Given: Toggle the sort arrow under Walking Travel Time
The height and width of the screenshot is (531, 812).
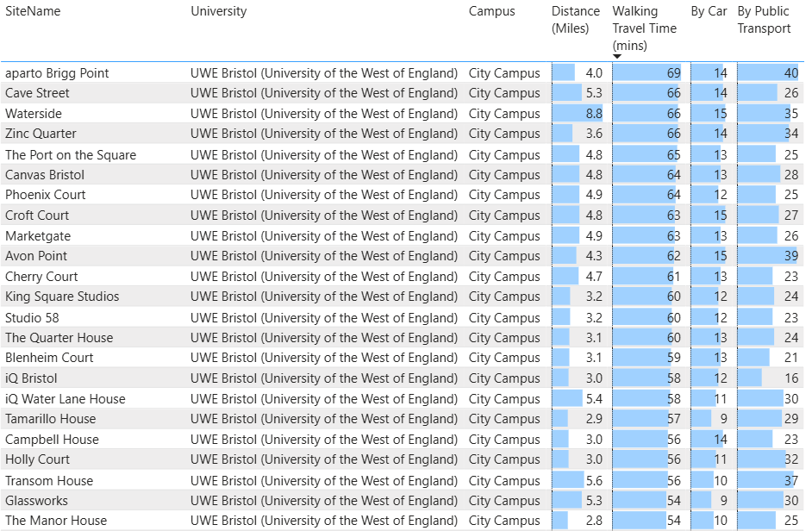Looking at the screenshot, I should (617, 57).
